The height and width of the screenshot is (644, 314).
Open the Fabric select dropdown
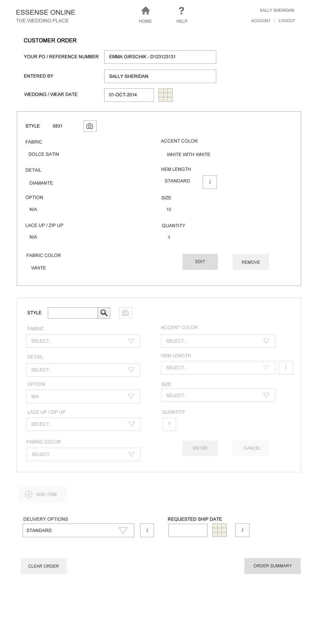83,341
